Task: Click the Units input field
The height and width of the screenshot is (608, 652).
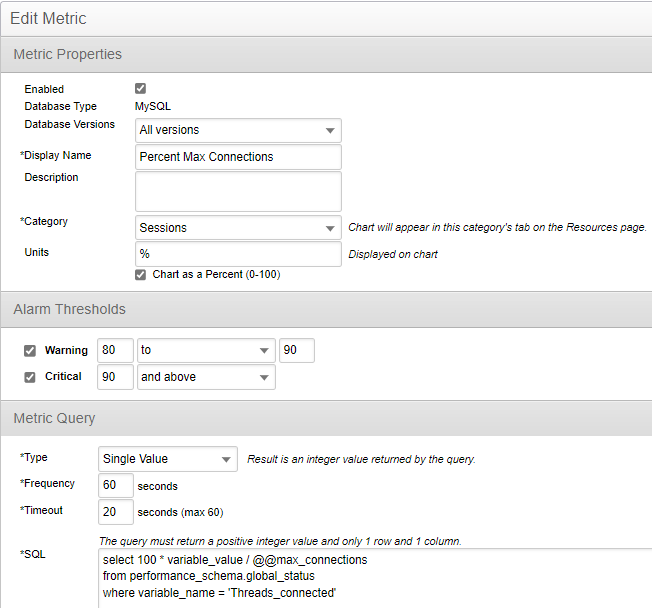Action: coord(238,254)
